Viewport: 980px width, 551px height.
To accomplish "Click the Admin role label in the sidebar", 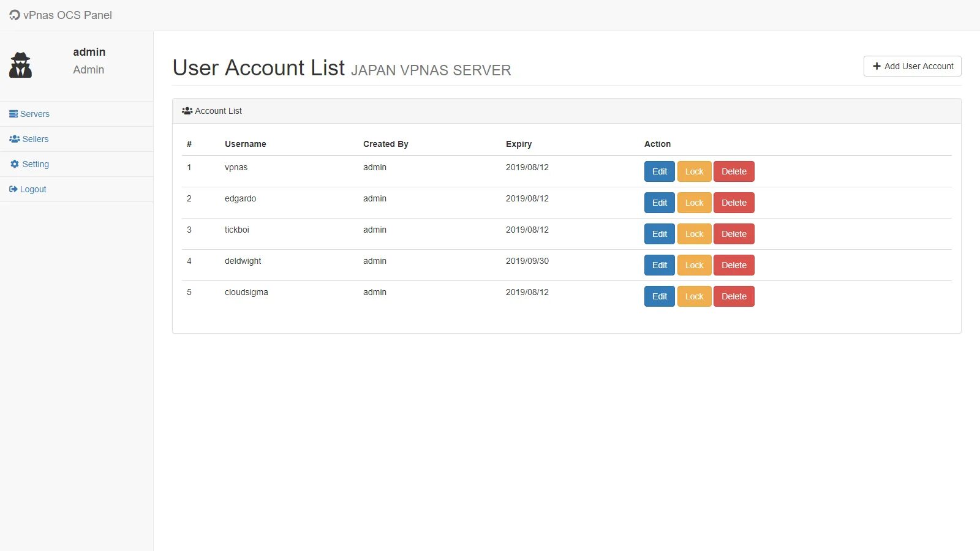I will point(89,70).
